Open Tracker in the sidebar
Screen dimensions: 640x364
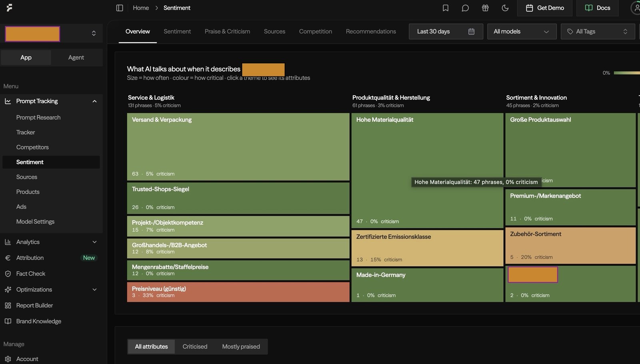click(26, 132)
